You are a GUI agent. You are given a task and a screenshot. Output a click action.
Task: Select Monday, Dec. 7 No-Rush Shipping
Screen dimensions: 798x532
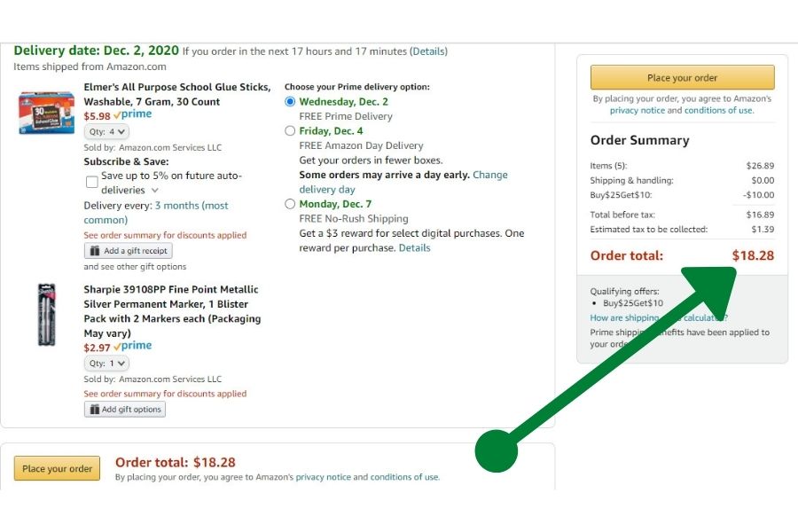pos(290,204)
